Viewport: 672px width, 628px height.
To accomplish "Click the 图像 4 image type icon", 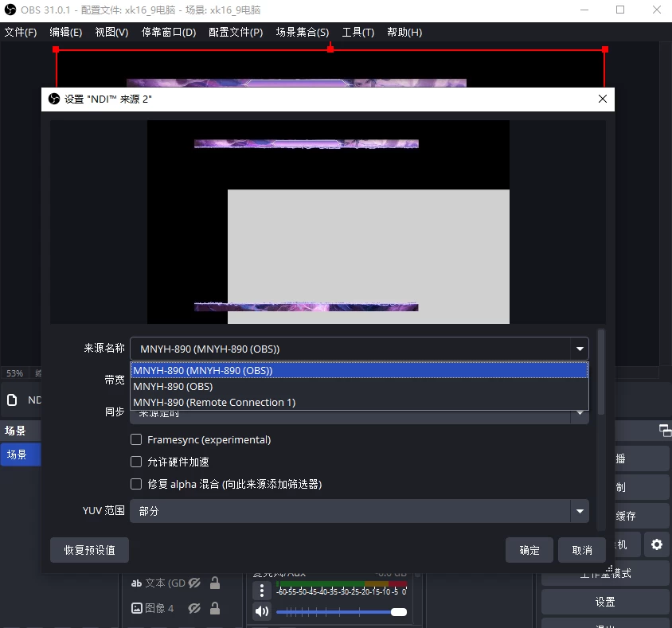I will coord(136,608).
